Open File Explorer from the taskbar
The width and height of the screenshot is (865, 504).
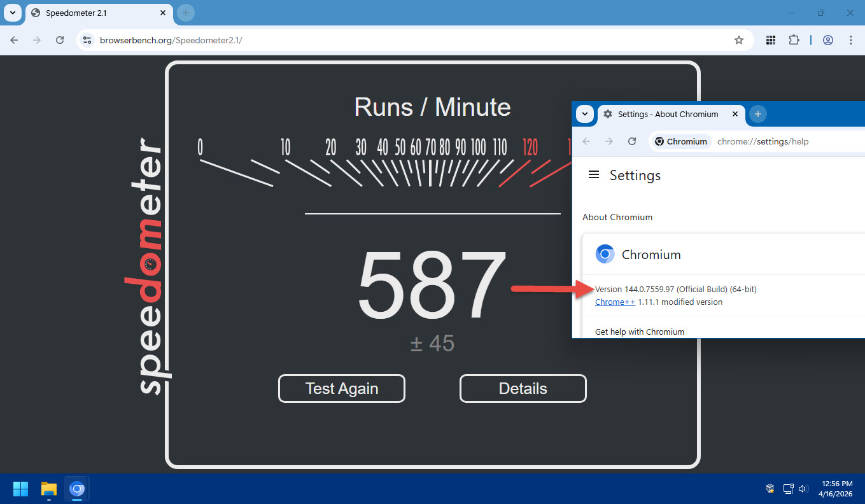point(49,489)
